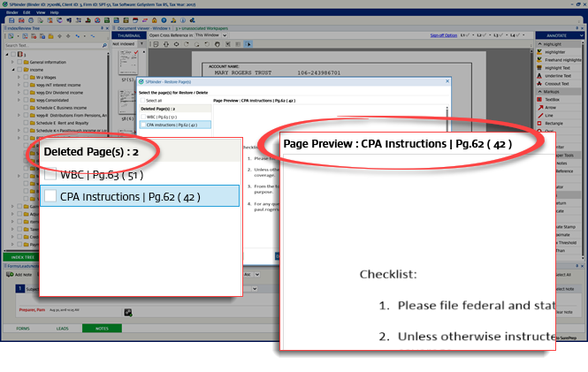Check the Select all checkbox in Restore dialog
Image resolution: width=588 pixels, height=372 pixels.
pos(142,101)
